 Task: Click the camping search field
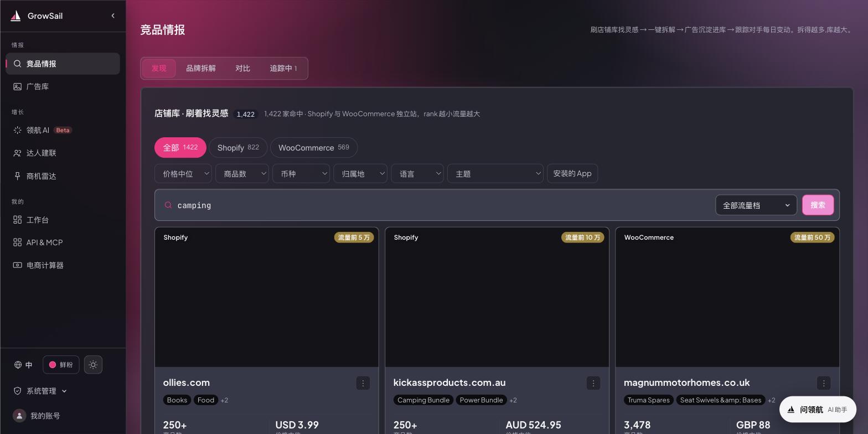click(x=443, y=205)
